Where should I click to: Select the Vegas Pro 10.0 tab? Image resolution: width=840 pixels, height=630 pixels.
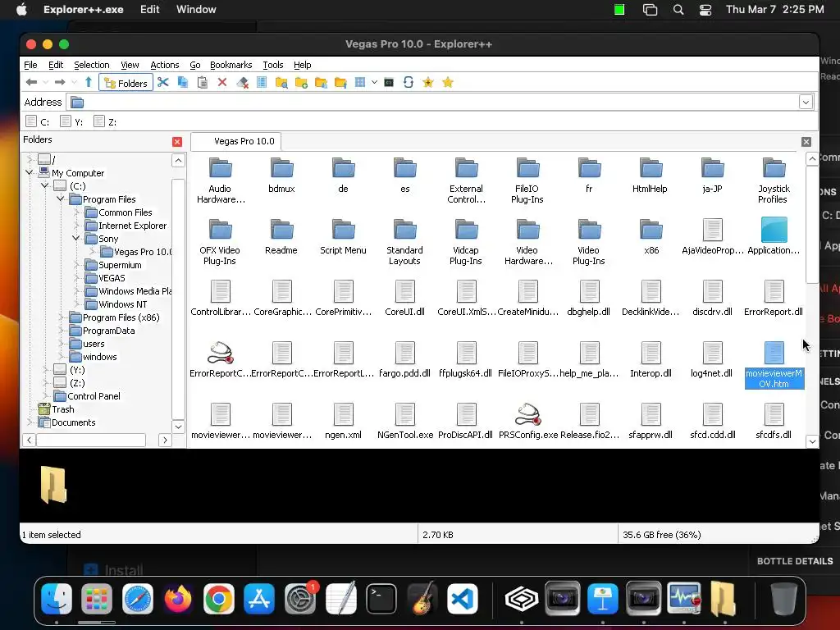(x=236, y=141)
